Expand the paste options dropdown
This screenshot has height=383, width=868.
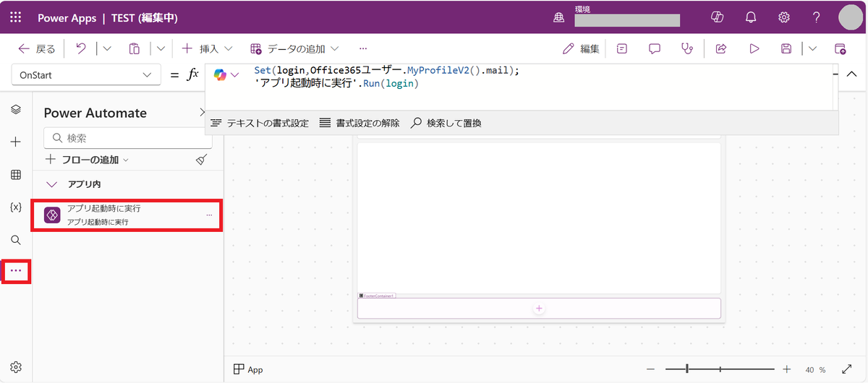(161, 48)
